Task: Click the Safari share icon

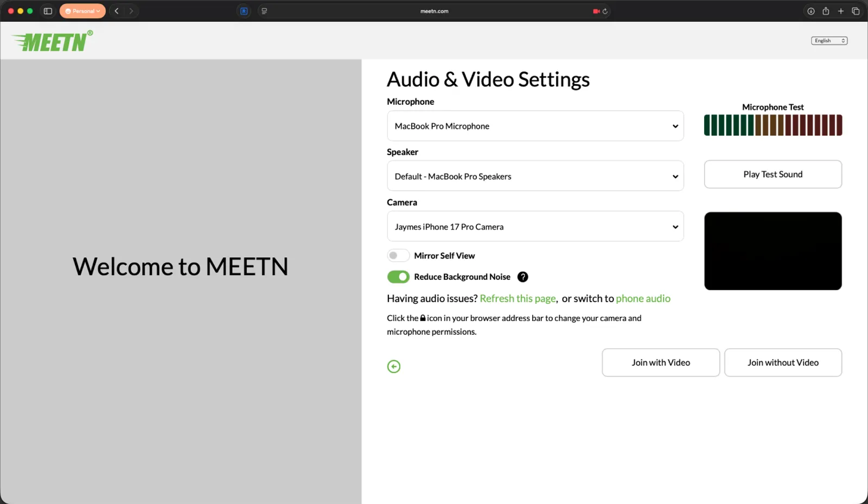Action: (826, 11)
